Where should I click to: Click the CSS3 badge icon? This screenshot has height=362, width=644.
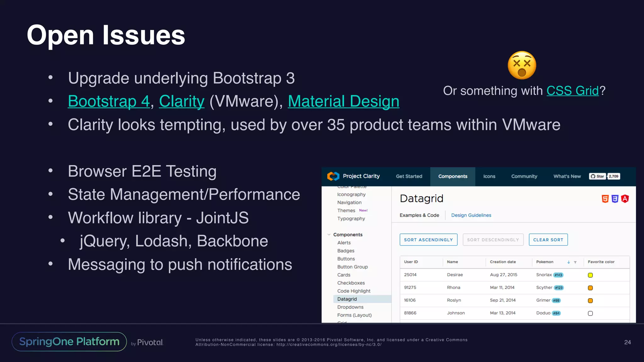click(615, 199)
